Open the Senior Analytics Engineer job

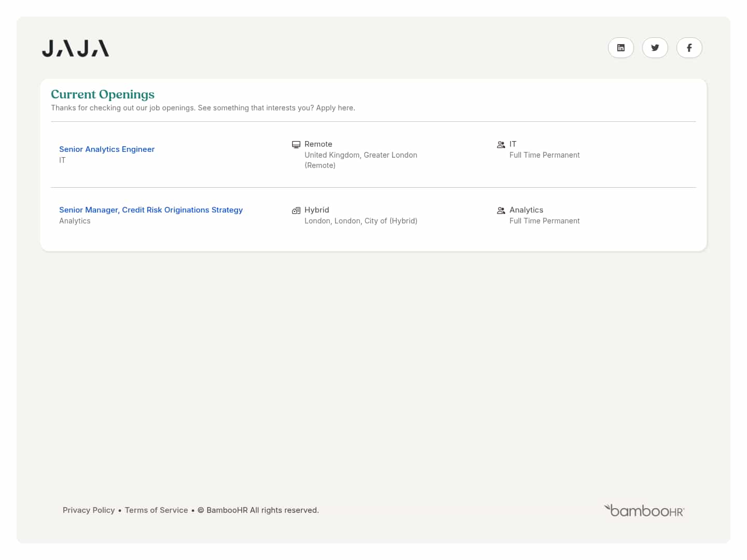(x=107, y=149)
